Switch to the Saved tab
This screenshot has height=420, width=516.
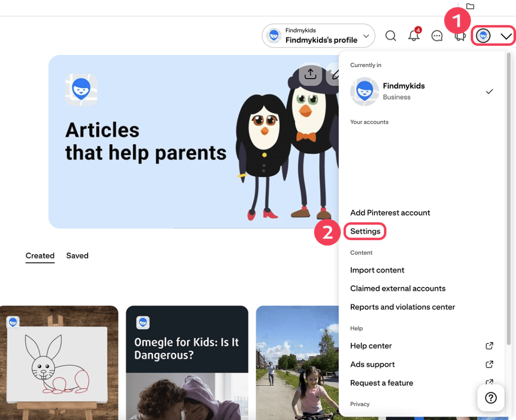77,256
